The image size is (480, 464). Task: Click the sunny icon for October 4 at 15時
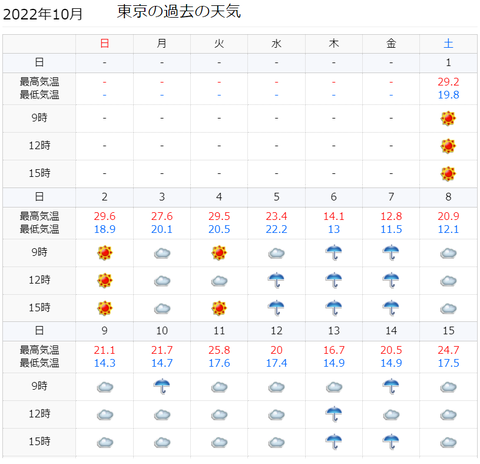219,308
